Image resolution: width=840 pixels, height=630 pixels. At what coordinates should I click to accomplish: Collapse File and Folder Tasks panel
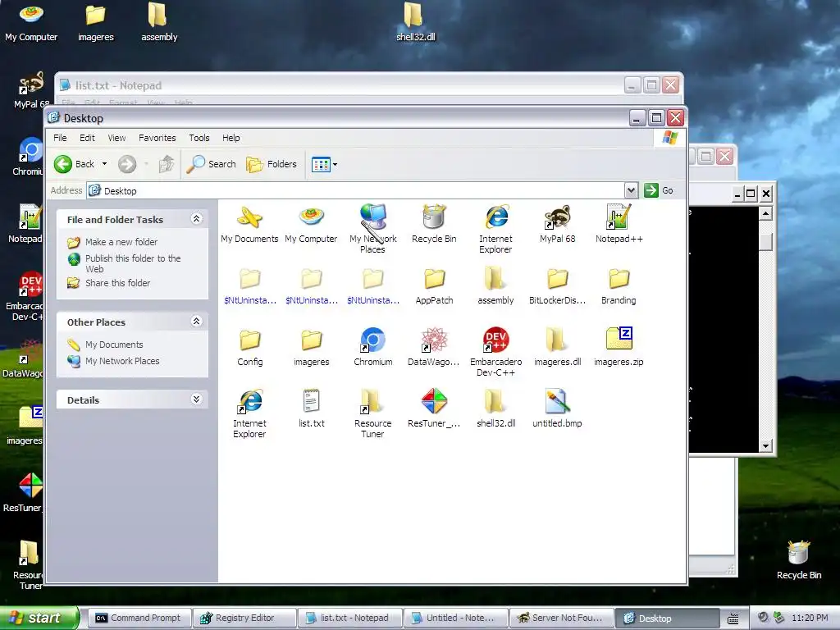196,218
